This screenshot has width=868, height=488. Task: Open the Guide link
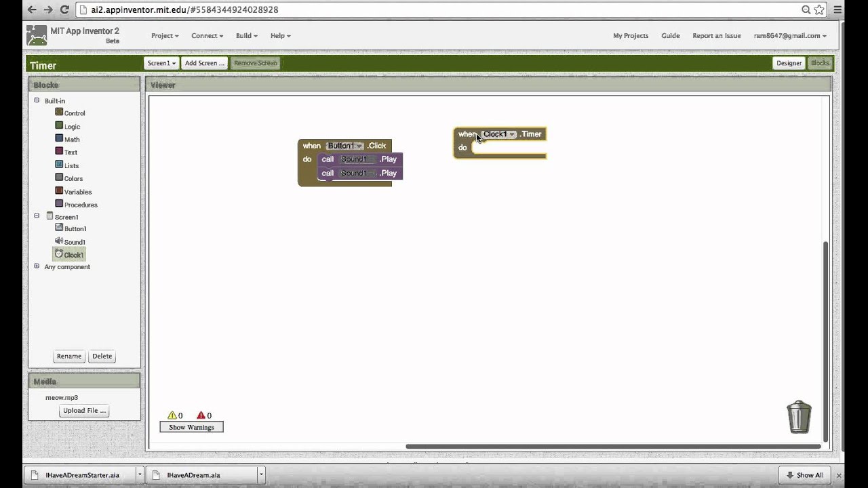pyautogui.click(x=671, y=35)
